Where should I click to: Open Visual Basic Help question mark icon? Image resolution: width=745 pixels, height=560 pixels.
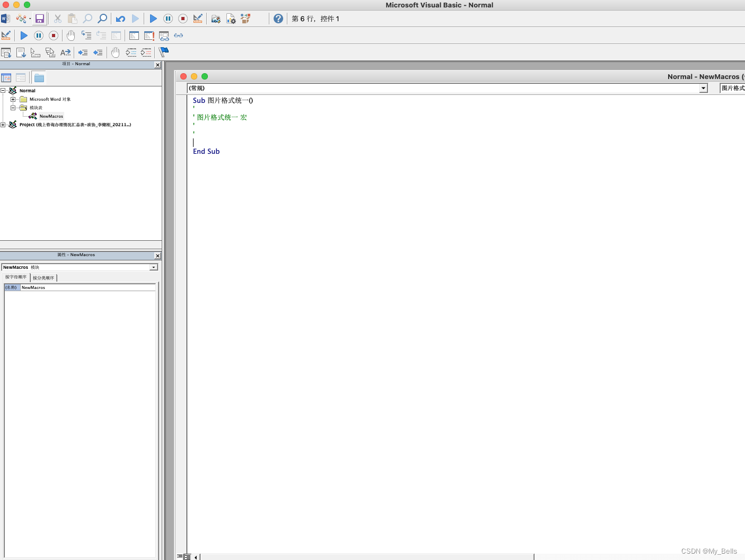[x=278, y=19]
